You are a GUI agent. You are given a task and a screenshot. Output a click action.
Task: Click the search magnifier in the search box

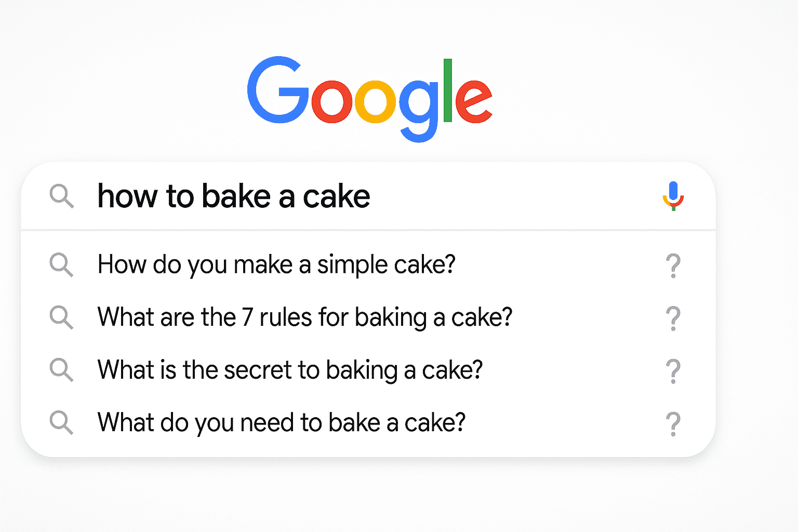(x=62, y=196)
